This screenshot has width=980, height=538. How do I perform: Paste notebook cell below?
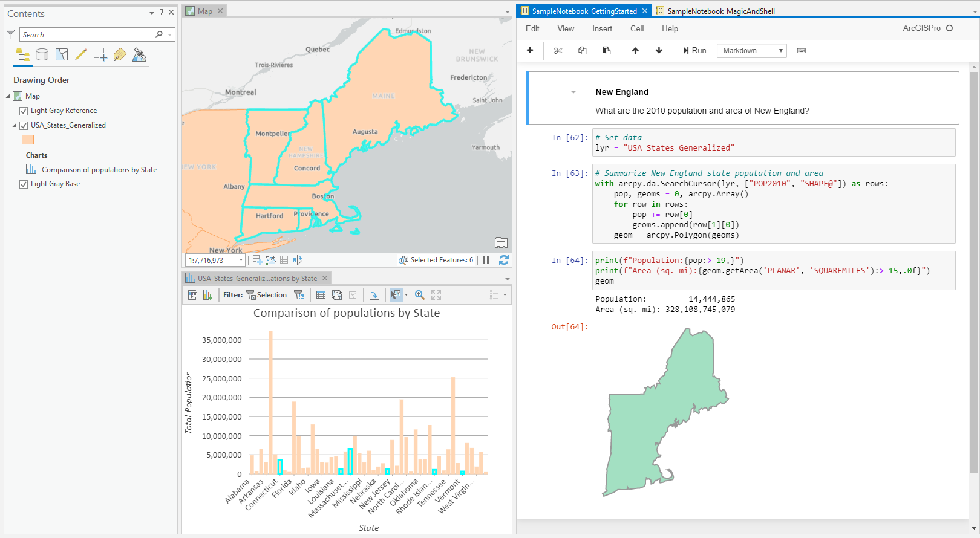click(606, 51)
